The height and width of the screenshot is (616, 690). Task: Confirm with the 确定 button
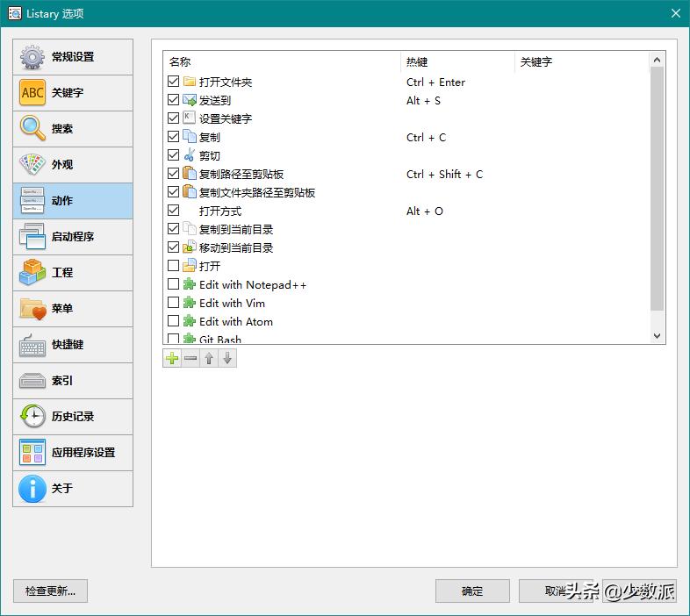pos(472,591)
